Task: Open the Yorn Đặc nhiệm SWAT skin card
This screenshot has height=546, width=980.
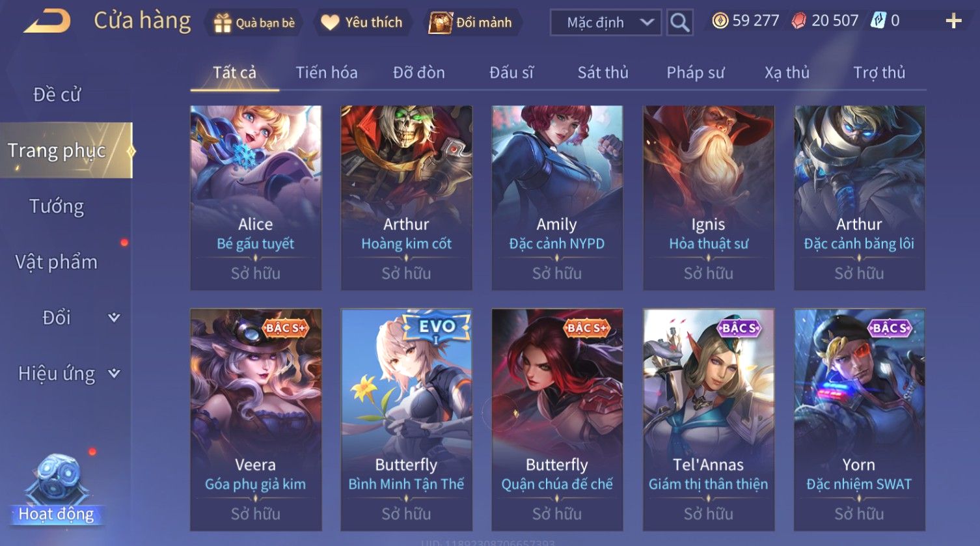Action: coord(860,420)
